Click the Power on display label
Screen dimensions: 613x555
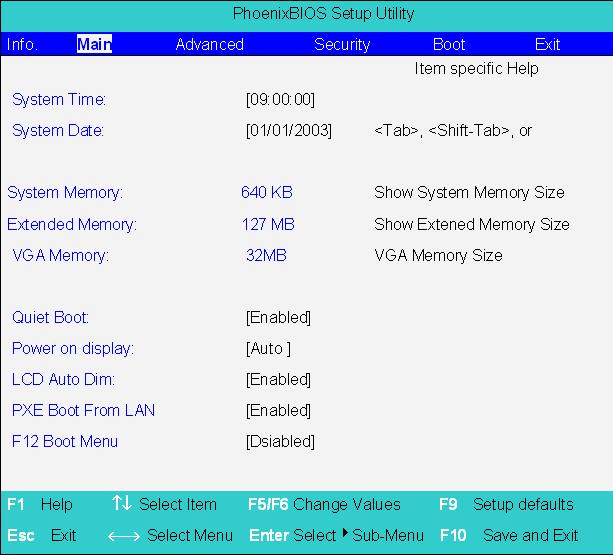[73, 349]
